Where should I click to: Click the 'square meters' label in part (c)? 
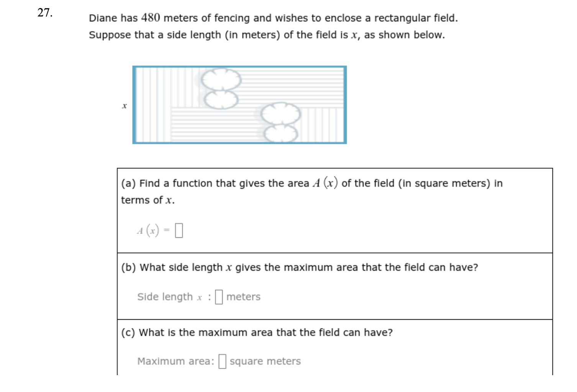pyautogui.click(x=265, y=361)
